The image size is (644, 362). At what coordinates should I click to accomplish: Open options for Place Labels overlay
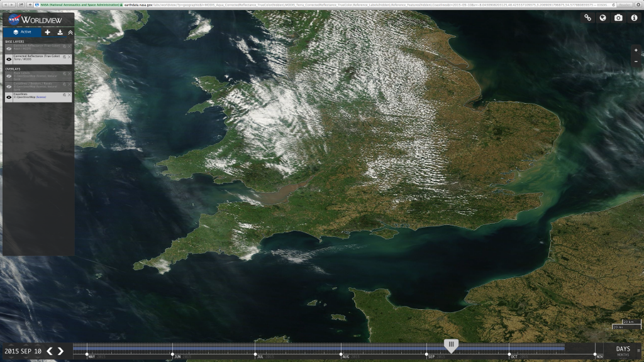(64, 74)
